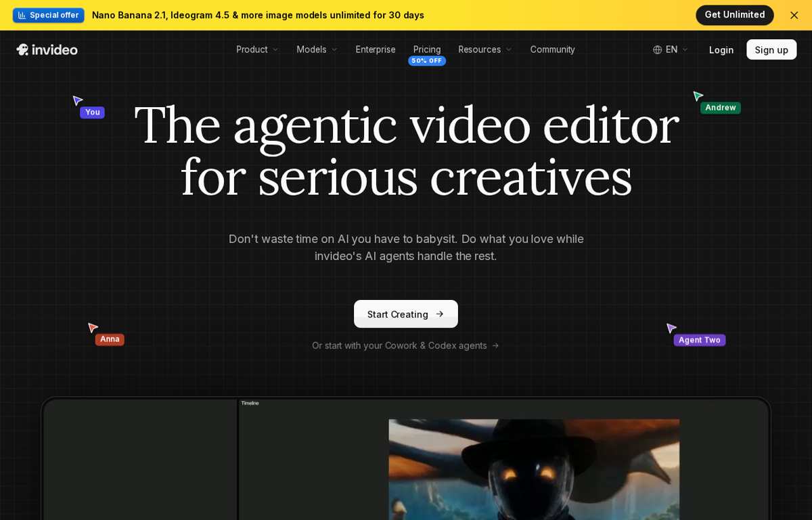Open the Pricing page
The image size is (812, 520).
[x=427, y=49]
